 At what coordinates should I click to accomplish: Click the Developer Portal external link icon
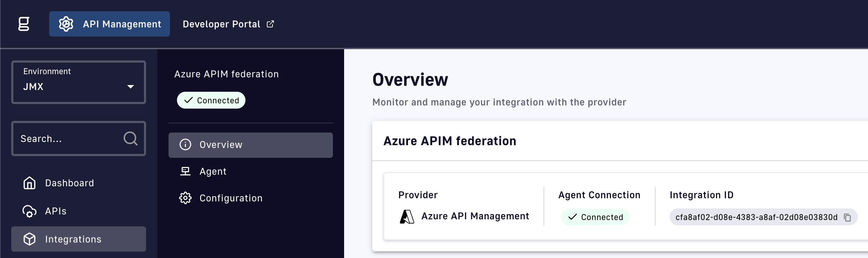point(270,24)
